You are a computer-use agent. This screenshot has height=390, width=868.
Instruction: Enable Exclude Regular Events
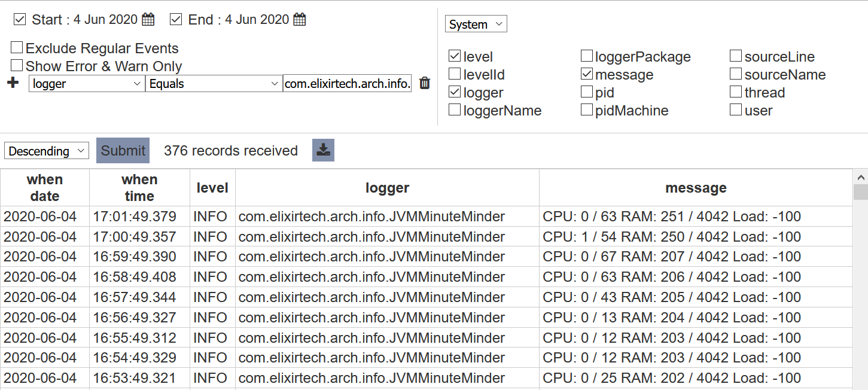click(17, 47)
